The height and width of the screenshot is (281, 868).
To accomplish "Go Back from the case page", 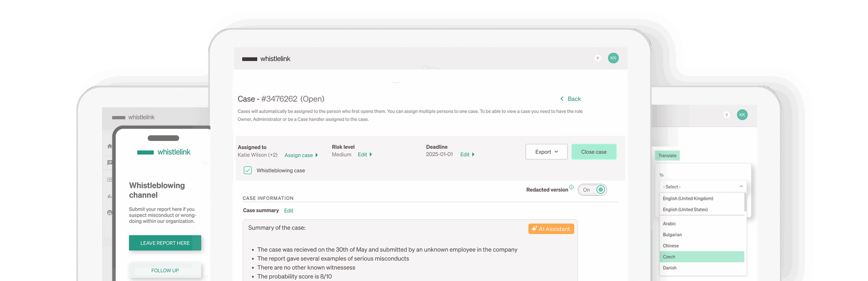I will click(570, 99).
